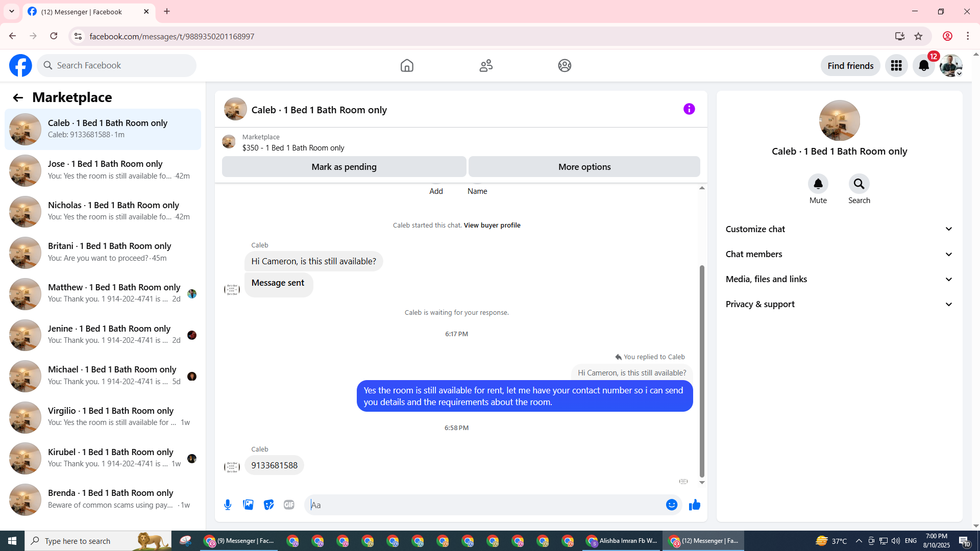This screenshot has height=551, width=980.
Task: Mute this Caleb conversation
Action: point(818,184)
